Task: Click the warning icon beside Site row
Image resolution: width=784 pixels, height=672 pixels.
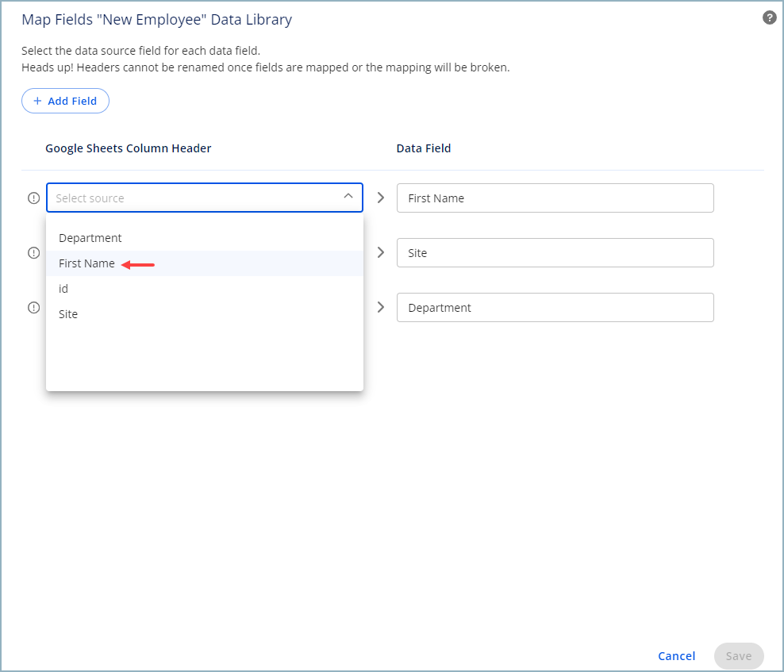Action: (33, 253)
